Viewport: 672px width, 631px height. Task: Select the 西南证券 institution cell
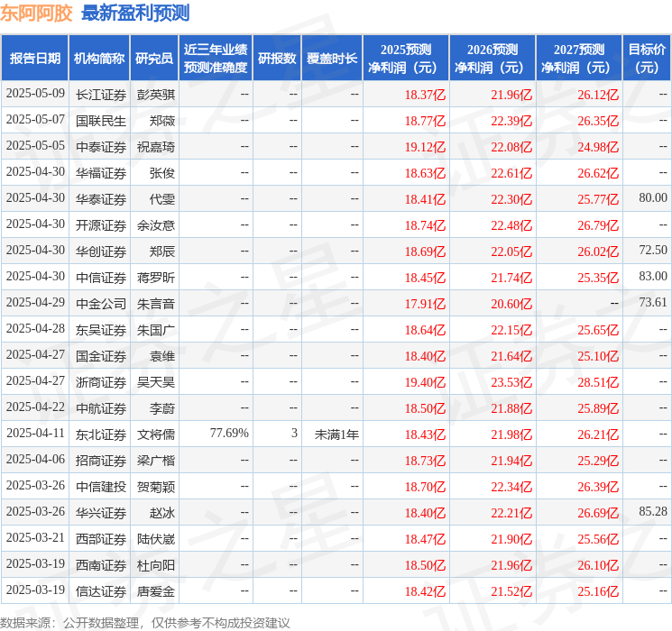[x=101, y=565]
